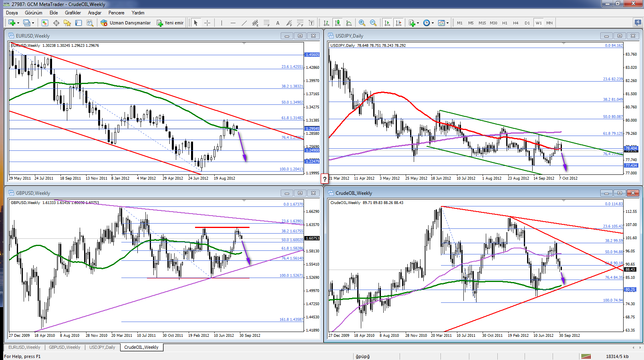Select the text label tool

point(278,23)
